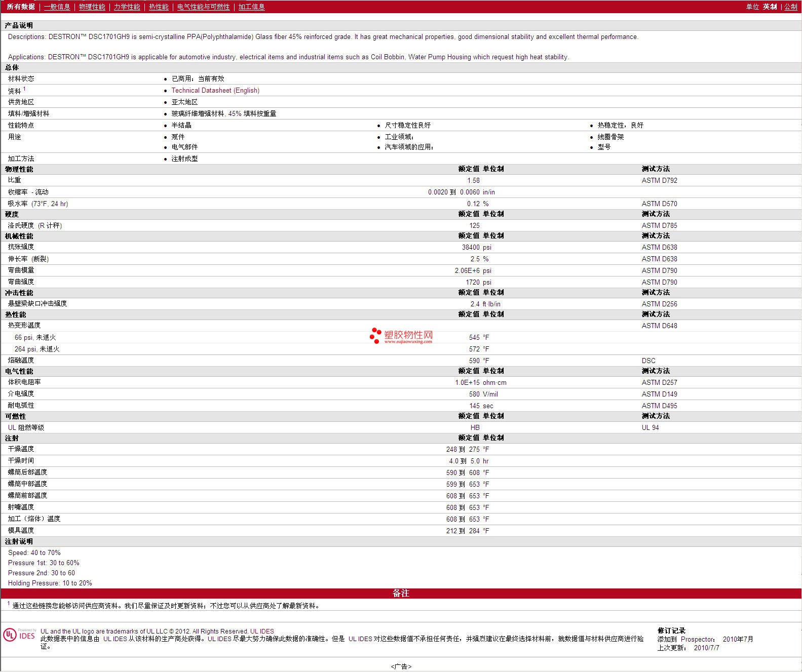View the 加工信息 tab

(x=251, y=7)
